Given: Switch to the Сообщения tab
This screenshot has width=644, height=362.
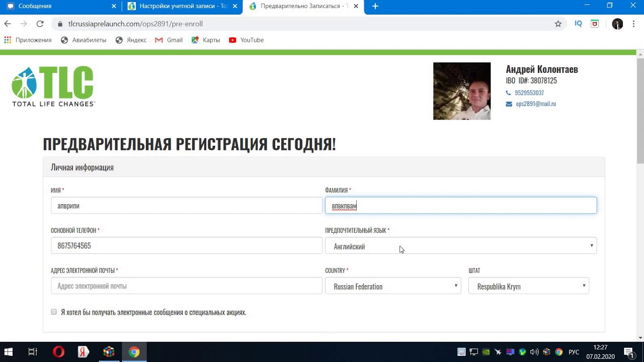Looking at the screenshot, I should (x=61, y=6).
